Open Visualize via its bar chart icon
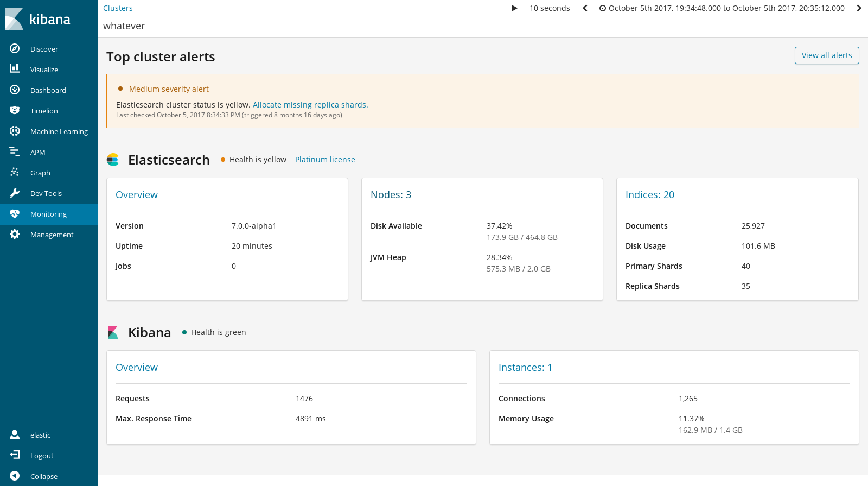This screenshot has width=868, height=486. pos(15,69)
